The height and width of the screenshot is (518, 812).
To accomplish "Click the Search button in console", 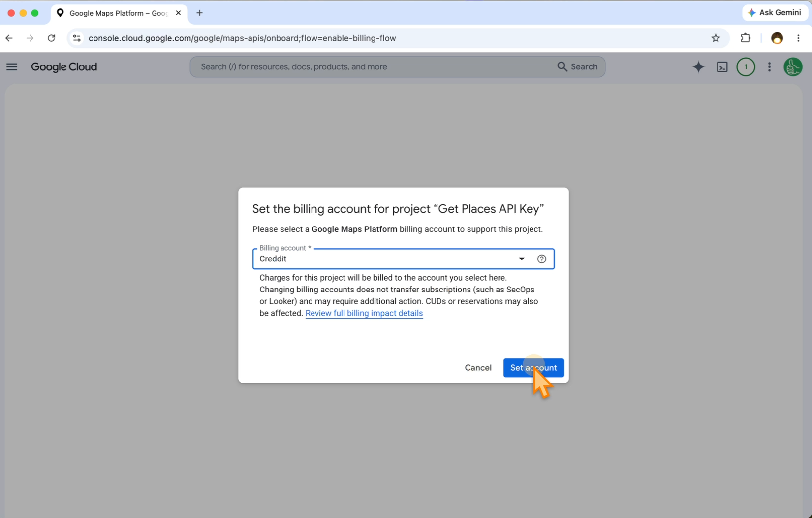I will click(577, 67).
